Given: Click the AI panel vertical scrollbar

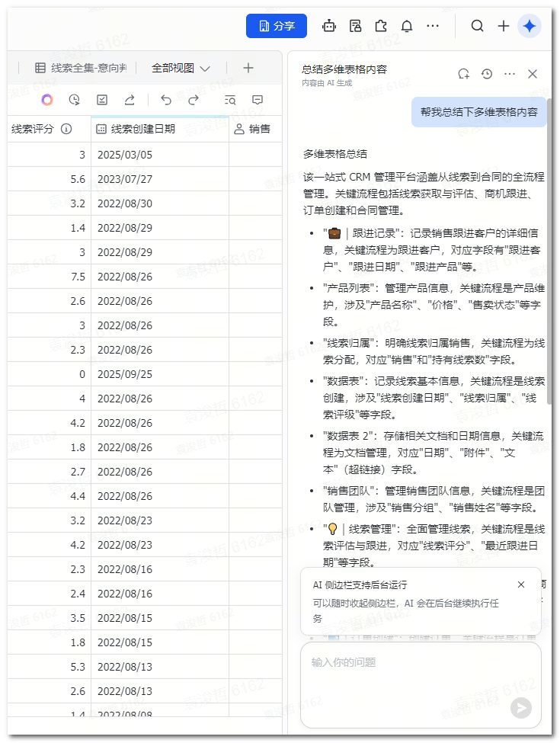Looking at the screenshot, I should coord(549,251).
